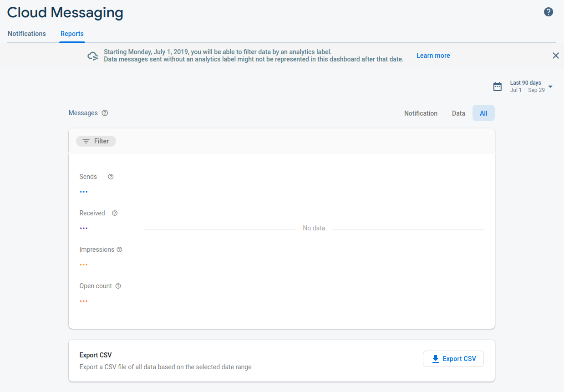Click the blue dots under Sends
The image size is (564, 392).
tap(84, 191)
